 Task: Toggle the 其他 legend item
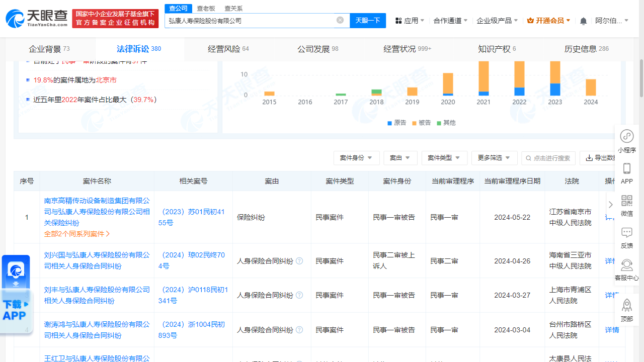tap(446, 123)
